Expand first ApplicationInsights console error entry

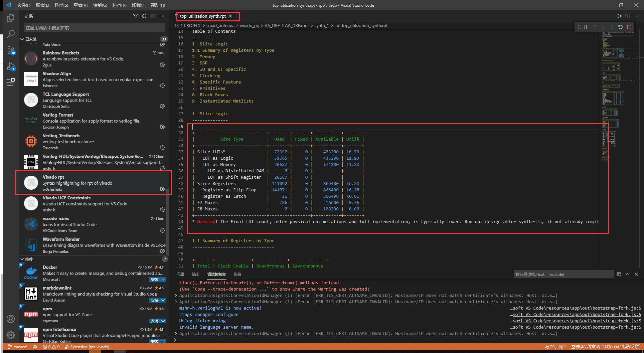[176, 296]
